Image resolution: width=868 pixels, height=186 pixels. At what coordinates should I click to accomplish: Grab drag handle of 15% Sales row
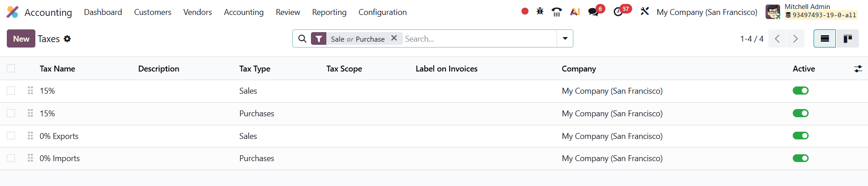[x=30, y=91]
